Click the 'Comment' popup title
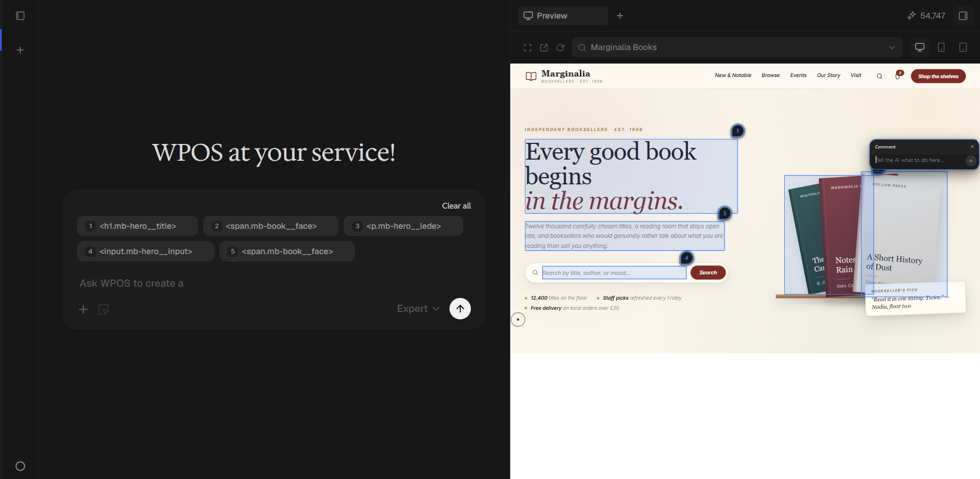The height and width of the screenshot is (479, 980). coord(885,147)
